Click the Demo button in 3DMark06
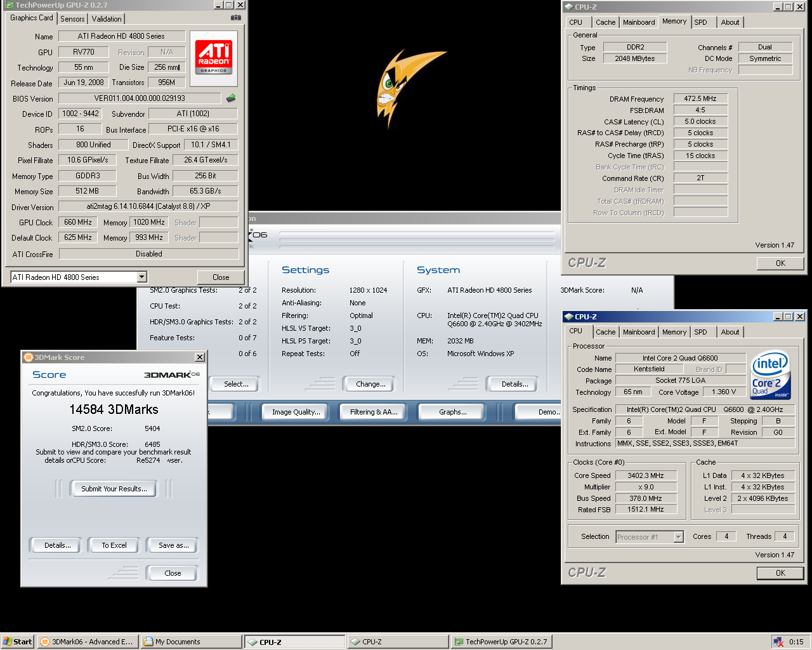This screenshot has height=650, width=812. 539,412
